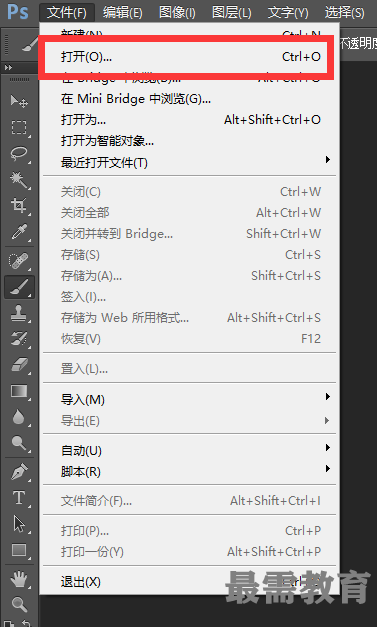The height and width of the screenshot is (627, 377).
Task: Select the Eraser tool
Action: (x=19, y=365)
